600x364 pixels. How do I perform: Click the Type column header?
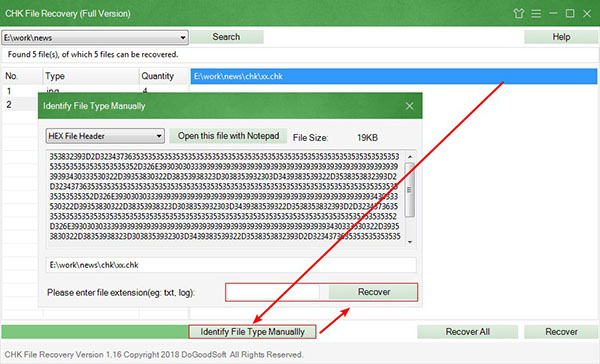coord(91,76)
